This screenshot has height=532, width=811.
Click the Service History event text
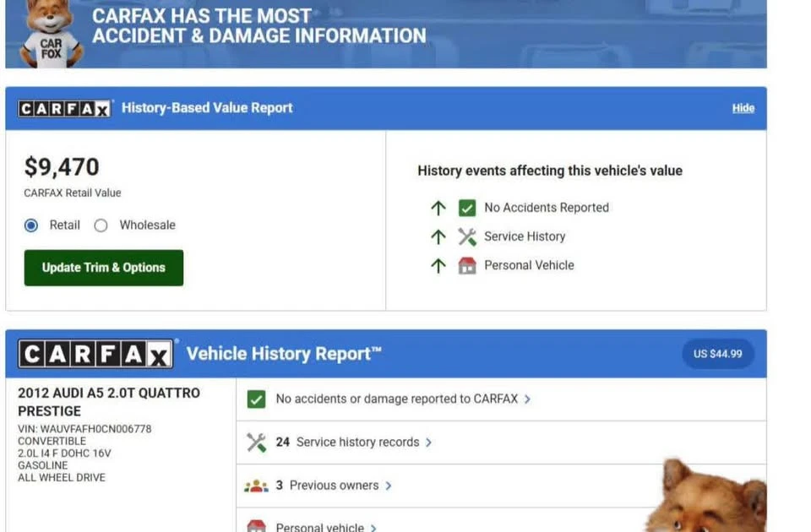(x=525, y=236)
